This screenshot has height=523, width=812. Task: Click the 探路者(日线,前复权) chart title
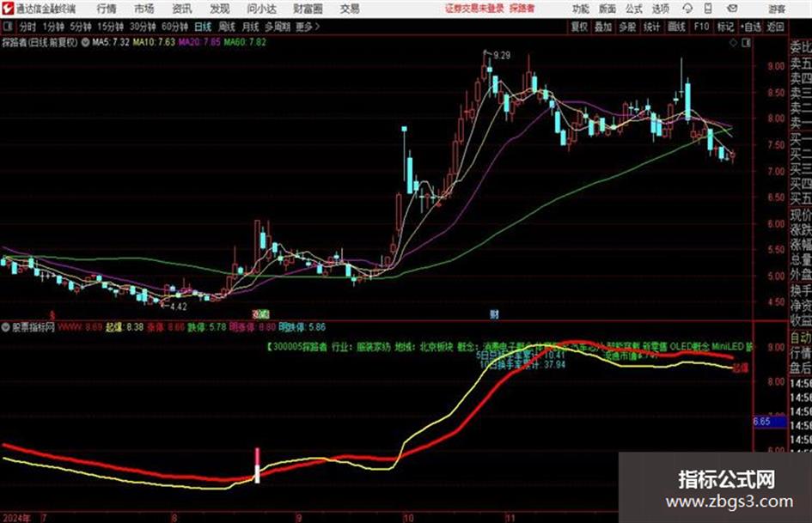(40, 42)
